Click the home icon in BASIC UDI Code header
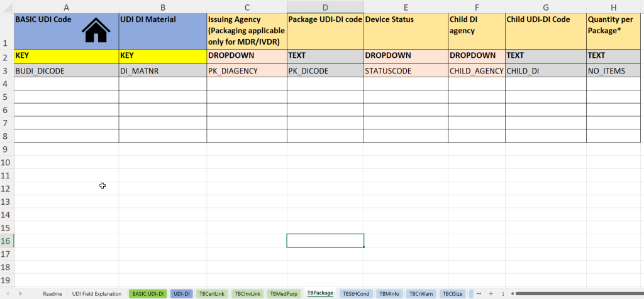 click(x=96, y=30)
